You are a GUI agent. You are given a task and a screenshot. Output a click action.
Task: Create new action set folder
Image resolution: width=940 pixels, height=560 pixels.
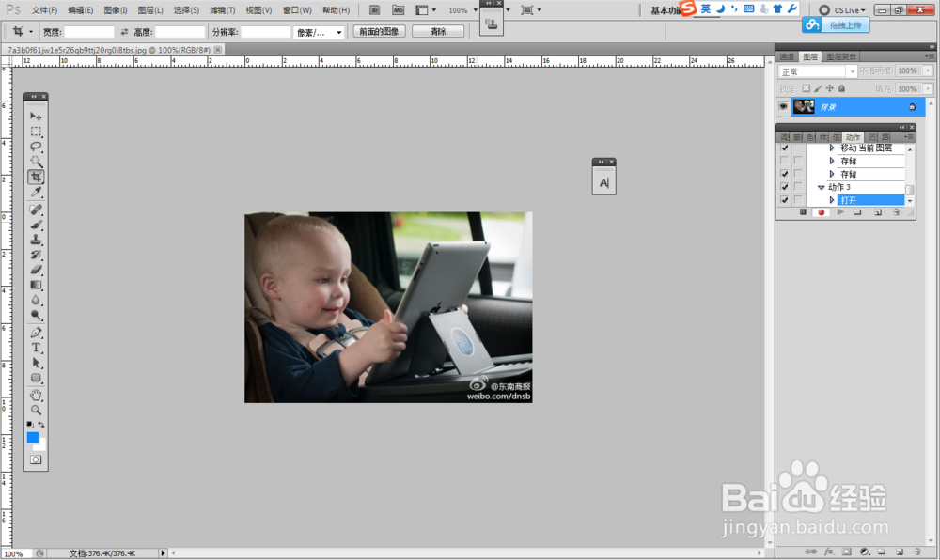(x=858, y=212)
